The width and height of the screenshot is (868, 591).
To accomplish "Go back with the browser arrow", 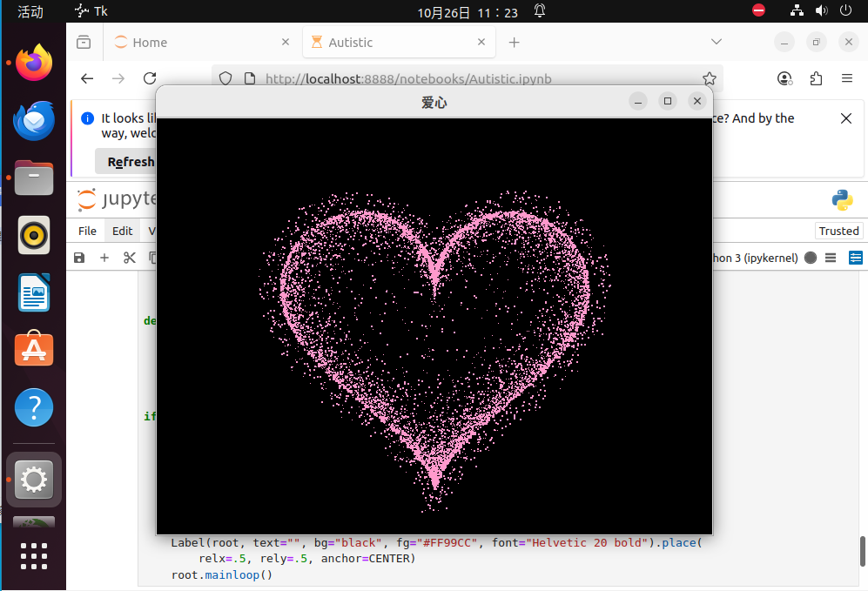I will 87,78.
